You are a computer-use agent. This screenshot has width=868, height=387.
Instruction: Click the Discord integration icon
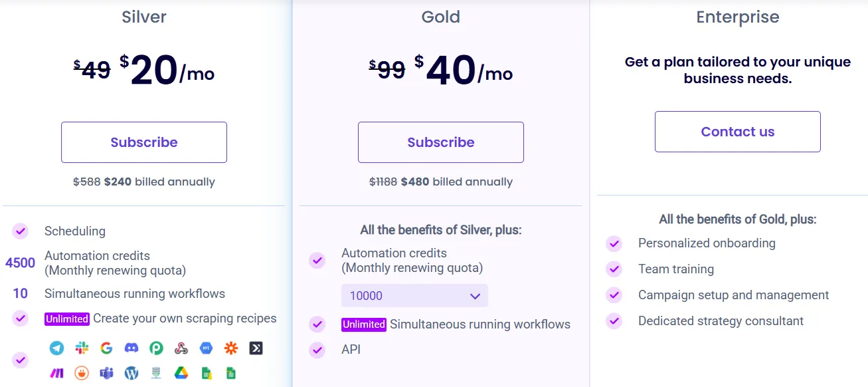click(131, 348)
